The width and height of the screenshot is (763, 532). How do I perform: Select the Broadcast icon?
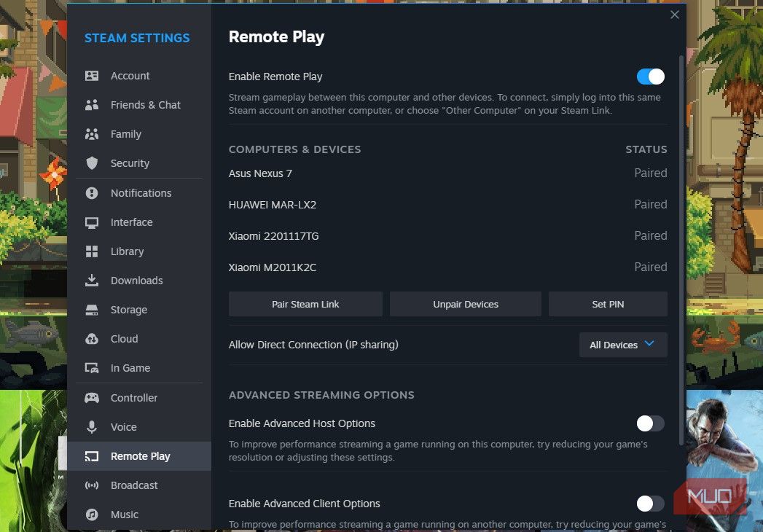click(x=92, y=485)
